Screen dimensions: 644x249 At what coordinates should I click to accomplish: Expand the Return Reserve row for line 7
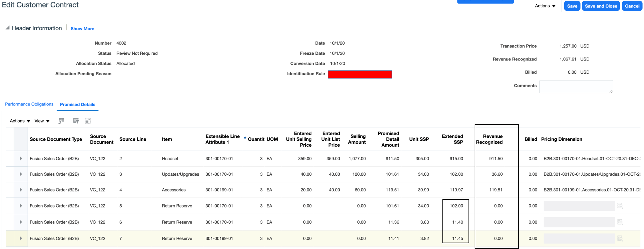[21, 238]
